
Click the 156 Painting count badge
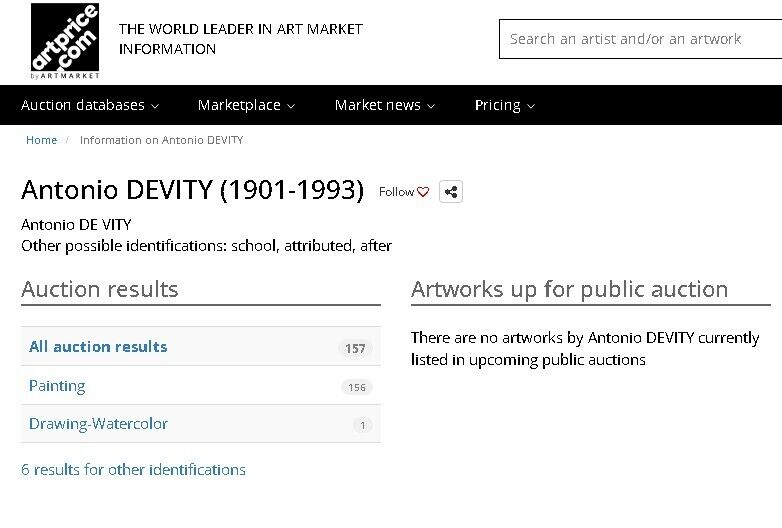click(357, 387)
